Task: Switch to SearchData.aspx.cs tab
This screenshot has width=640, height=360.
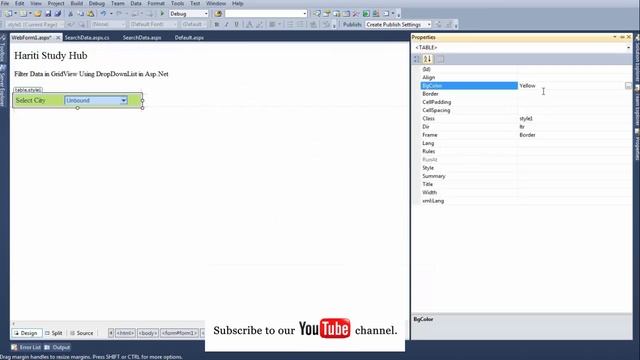Action: point(87,38)
